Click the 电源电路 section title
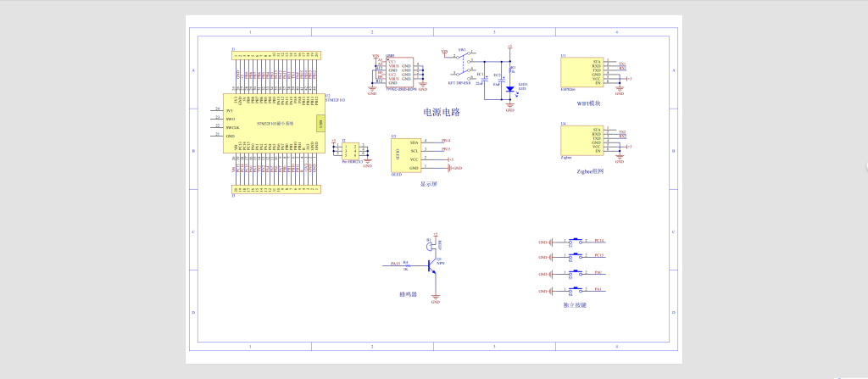The image size is (868, 379). pyautogui.click(x=441, y=111)
